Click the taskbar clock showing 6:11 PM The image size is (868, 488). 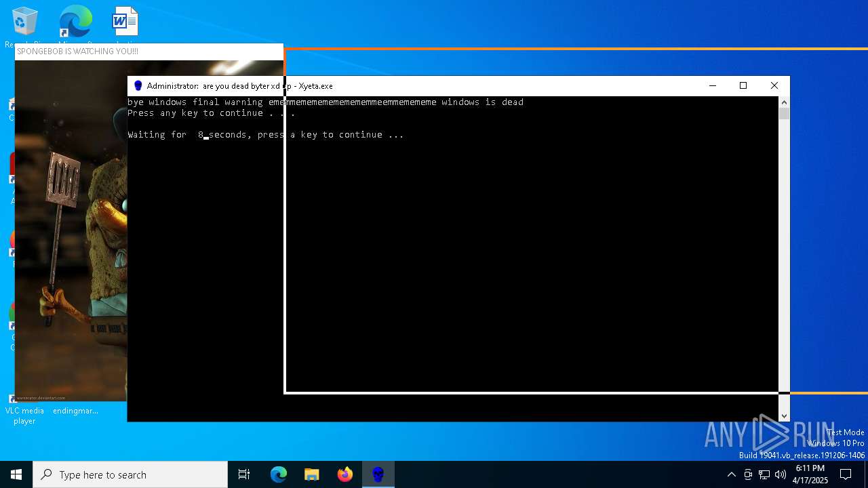click(x=810, y=474)
